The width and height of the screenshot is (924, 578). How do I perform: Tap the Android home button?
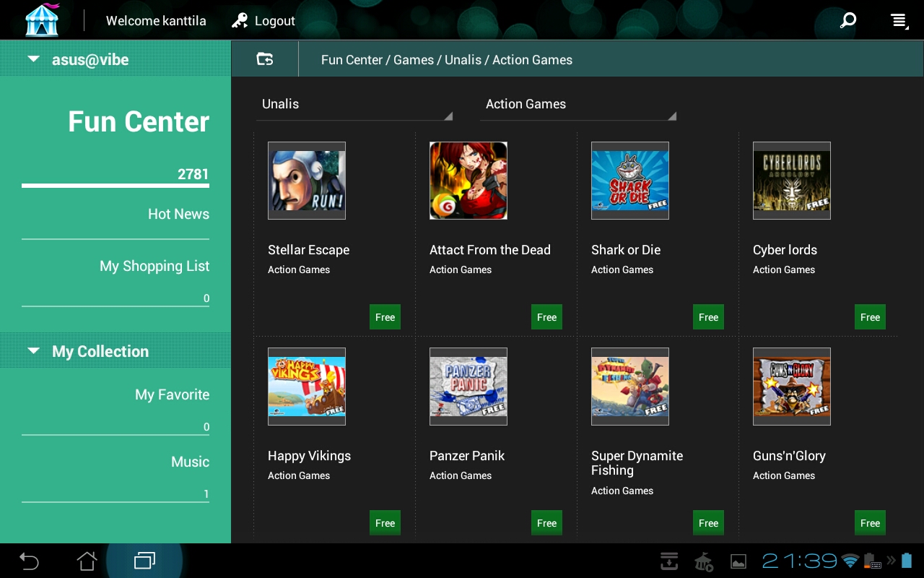pos(87,561)
